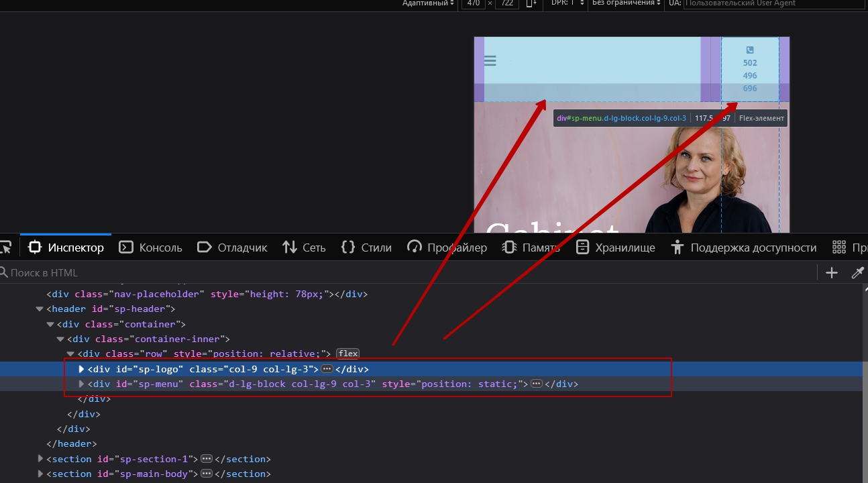Collapse the header sp-header node
Viewport: 868px width, 483px height.
click(x=40, y=309)
